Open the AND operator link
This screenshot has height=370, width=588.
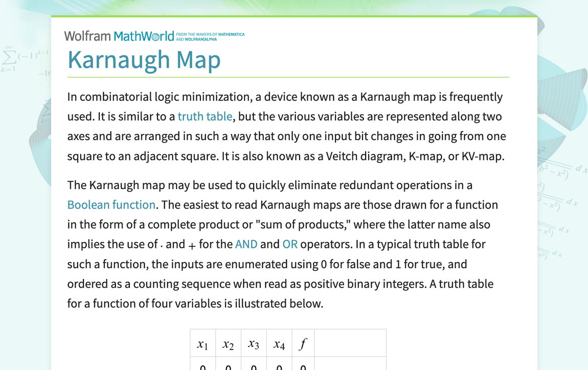point(246,244)
